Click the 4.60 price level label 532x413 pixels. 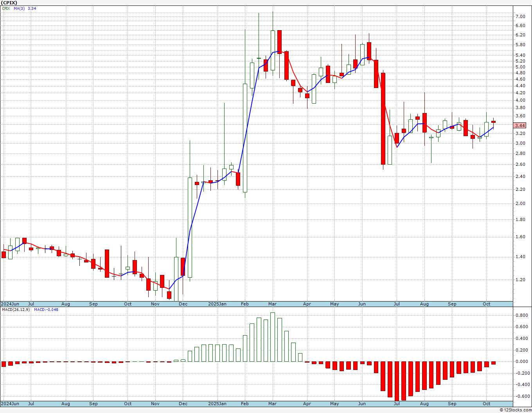tap(520, 79)
